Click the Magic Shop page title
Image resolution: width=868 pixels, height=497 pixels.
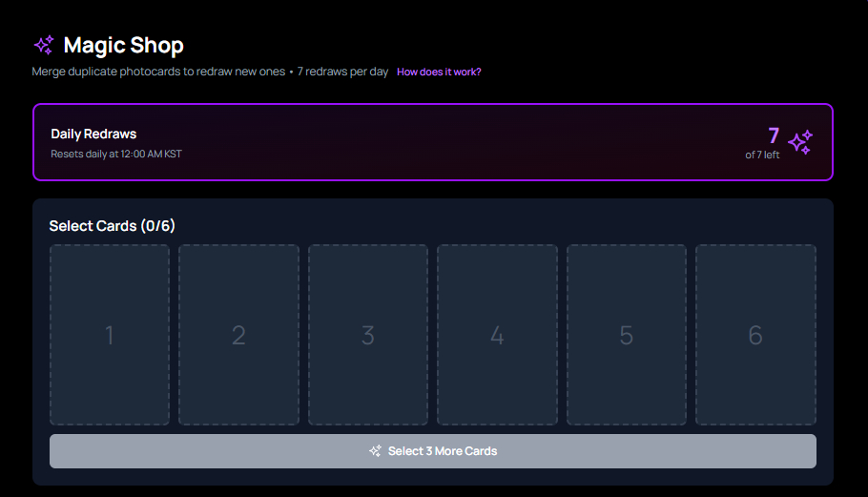[123, 45]
